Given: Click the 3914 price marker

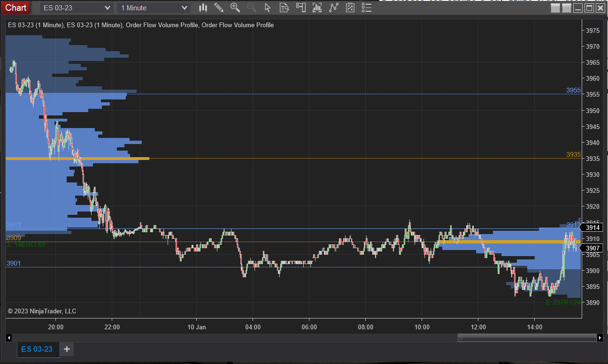Looking at the screenshot, I should tap(593, 227).
